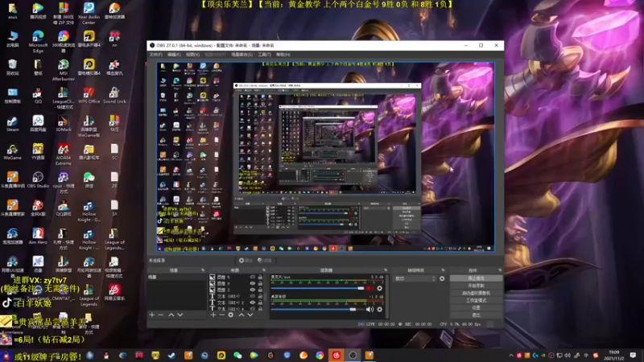Move the scene up with the arrow
Screen dimensions: 644x362
click(171, 315)
